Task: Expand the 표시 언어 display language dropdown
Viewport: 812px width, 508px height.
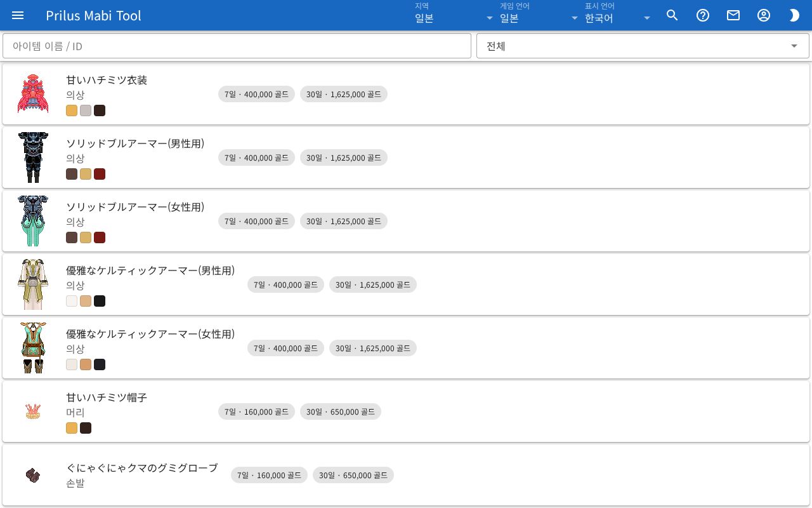Action: coord(618,15)
